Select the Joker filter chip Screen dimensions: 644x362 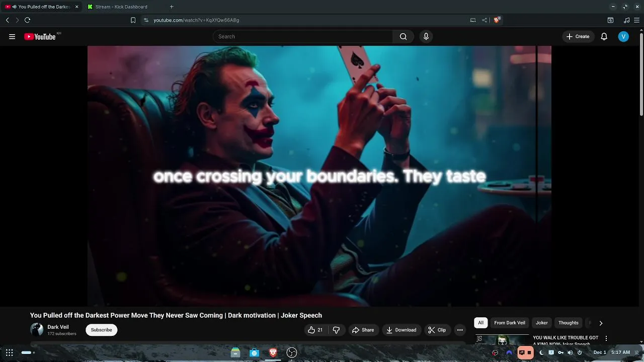541,323
